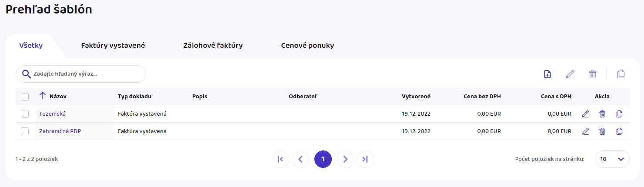The height and width of the screenshot is (187, 644).
Task: Switch to Faktúry vystavené tab
Action: tap(113, 45)
